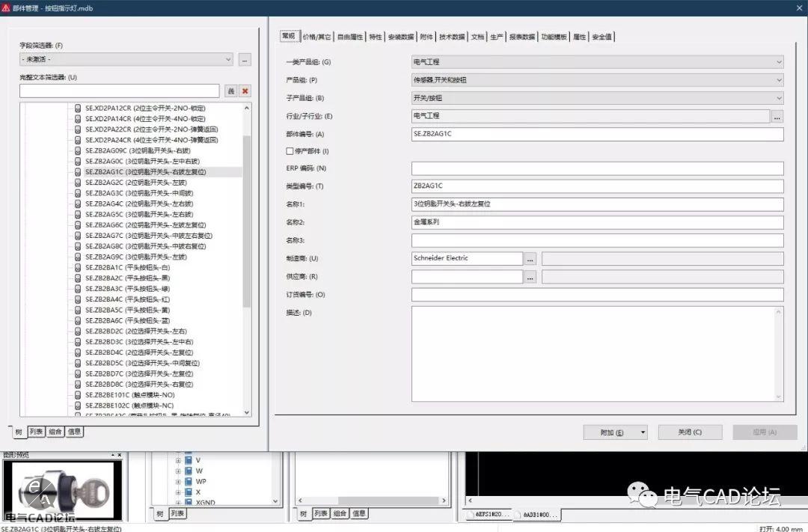This screenshot has width=808, height=532.
Task: Click the ellipsis button beside field filter dropdown
Action: tap(245, 59)
